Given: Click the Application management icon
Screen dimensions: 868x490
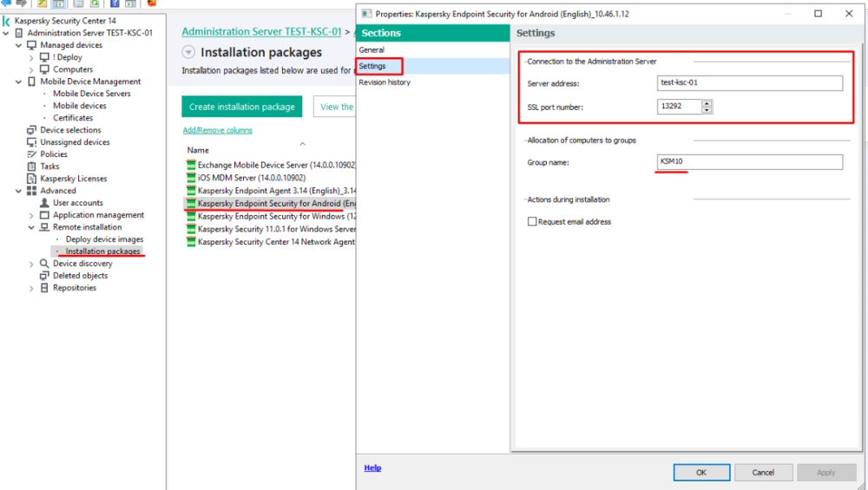Looking at the screenshot, I should click(44, 215).
